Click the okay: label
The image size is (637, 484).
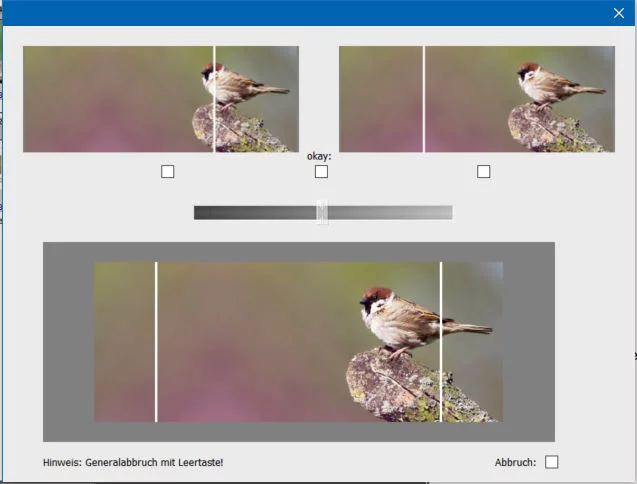(x=319, y=156)
